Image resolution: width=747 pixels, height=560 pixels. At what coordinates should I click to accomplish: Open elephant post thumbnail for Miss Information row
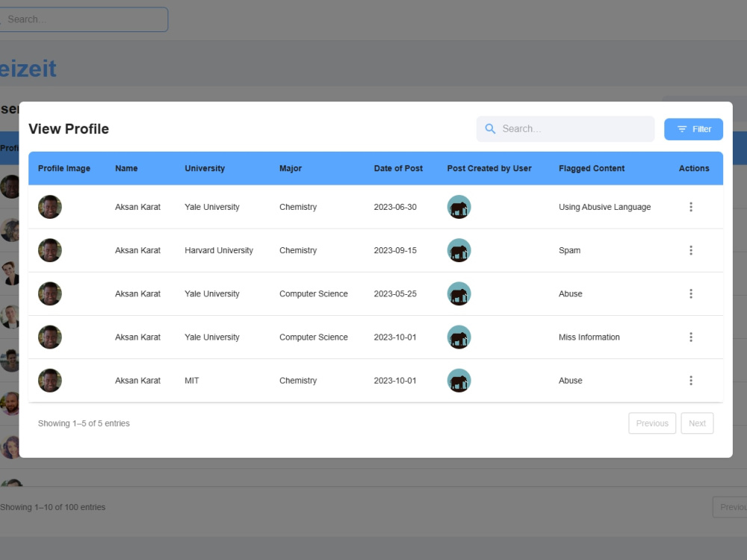coord(459,337)
